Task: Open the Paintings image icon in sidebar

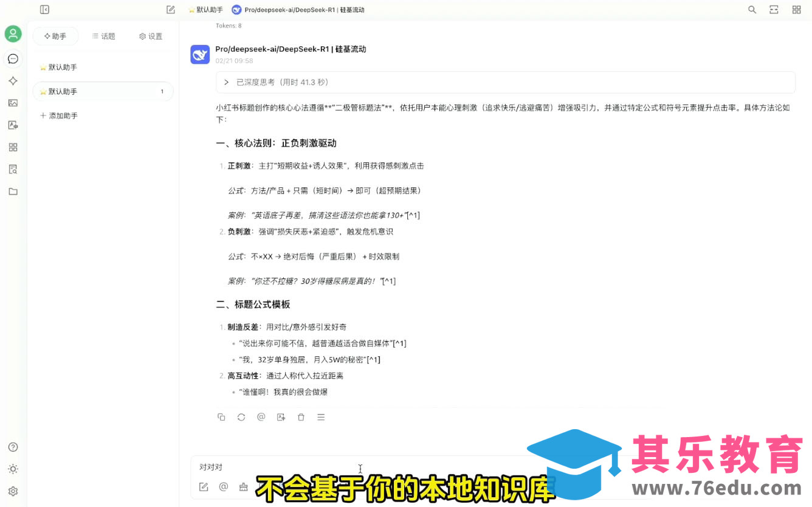Action: pyautogui.click(x=13, y=103)
